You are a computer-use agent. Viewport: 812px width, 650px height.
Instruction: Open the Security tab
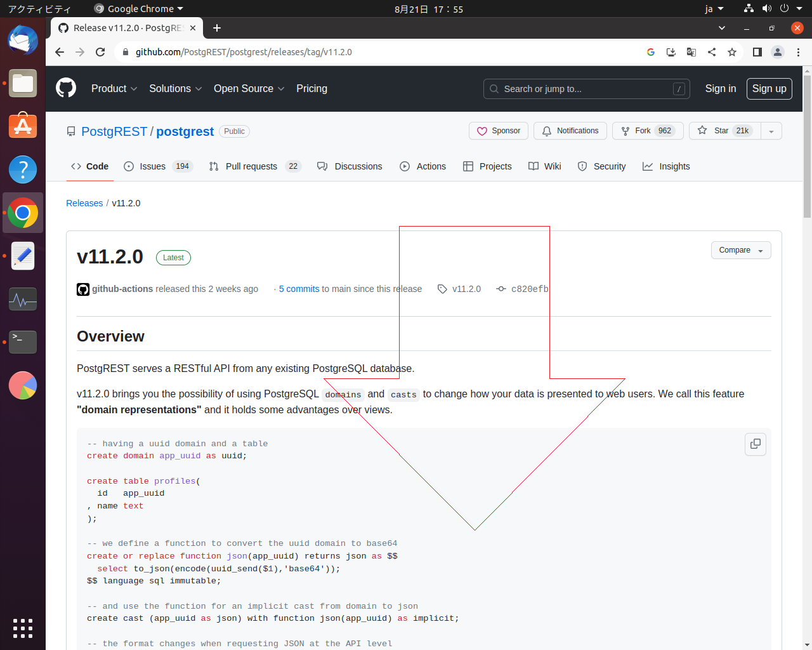(x=601, y=166)
